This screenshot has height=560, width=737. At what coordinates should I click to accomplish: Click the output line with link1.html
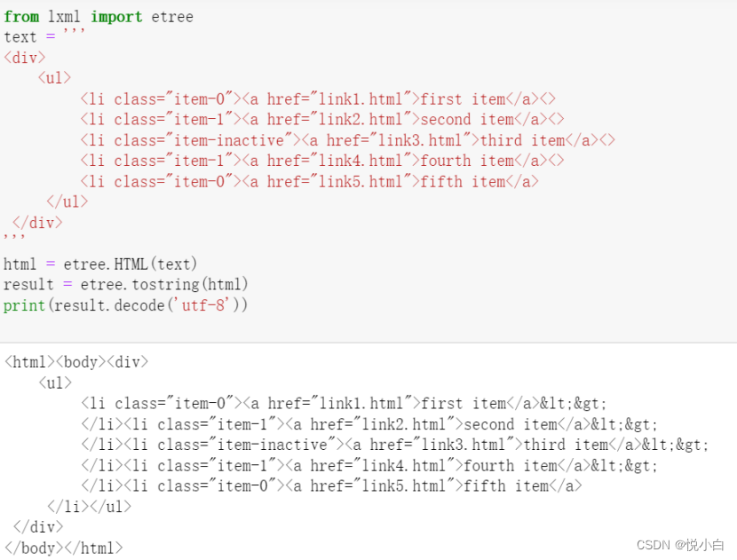344,404
